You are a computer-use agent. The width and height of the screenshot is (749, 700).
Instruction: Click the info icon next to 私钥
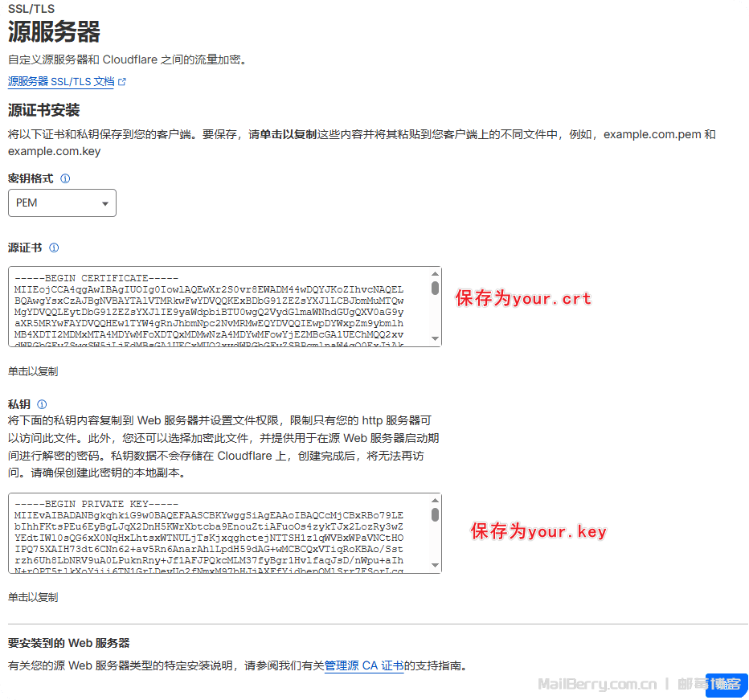pyautogui.click(x=42, y=404)
